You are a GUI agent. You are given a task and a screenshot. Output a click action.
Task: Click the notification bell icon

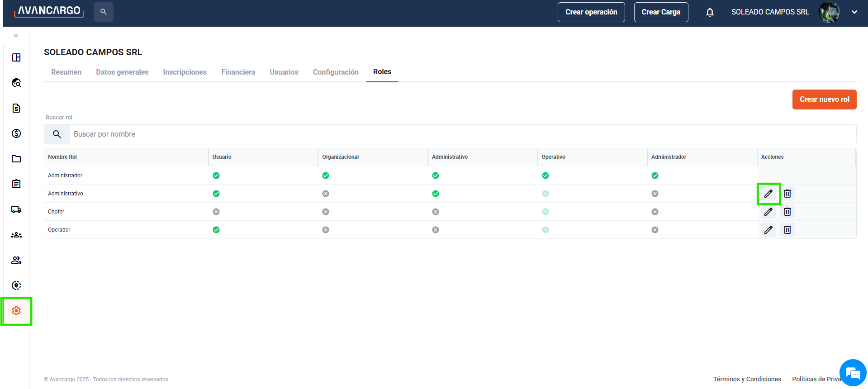[710, 12]
